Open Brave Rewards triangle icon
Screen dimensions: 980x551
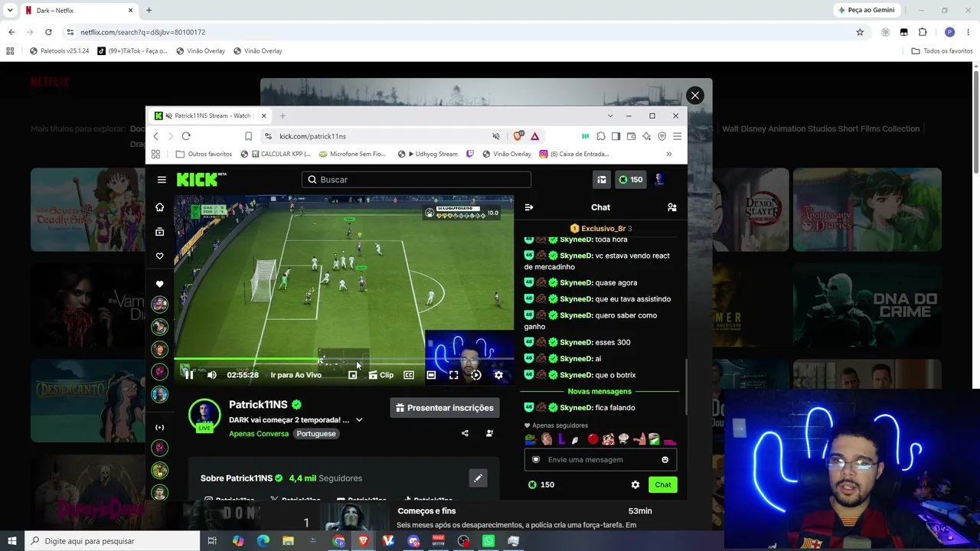click(534, 136)
